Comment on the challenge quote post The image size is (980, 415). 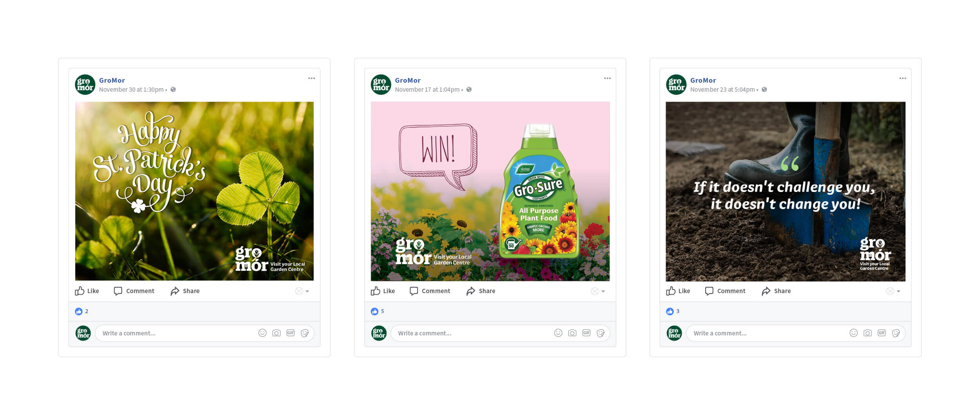coord(725,291)
